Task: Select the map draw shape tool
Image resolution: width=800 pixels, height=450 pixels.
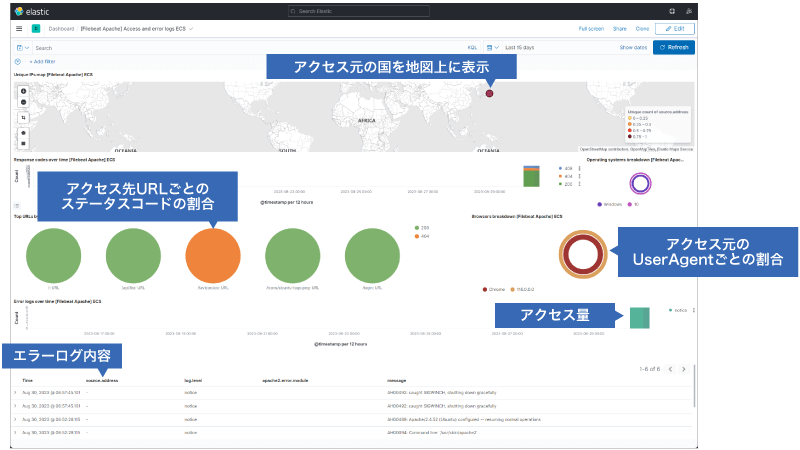Action: coord(23,133)
